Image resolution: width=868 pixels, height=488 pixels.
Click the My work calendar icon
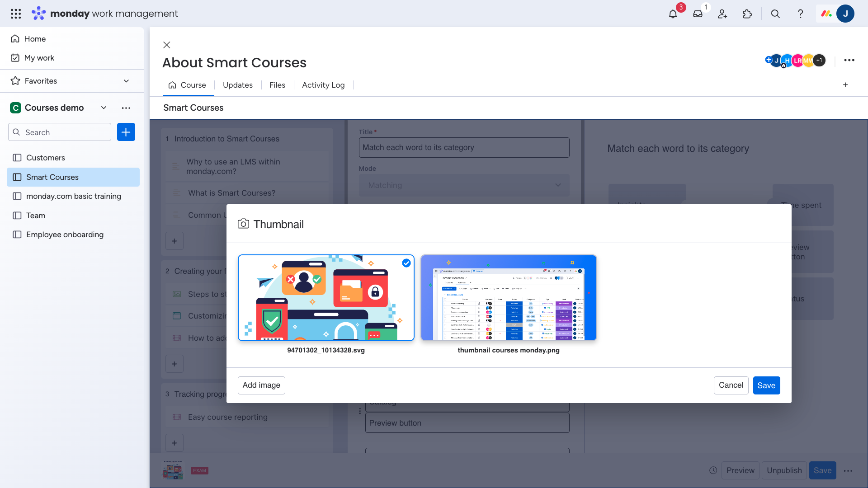point(15,58)
